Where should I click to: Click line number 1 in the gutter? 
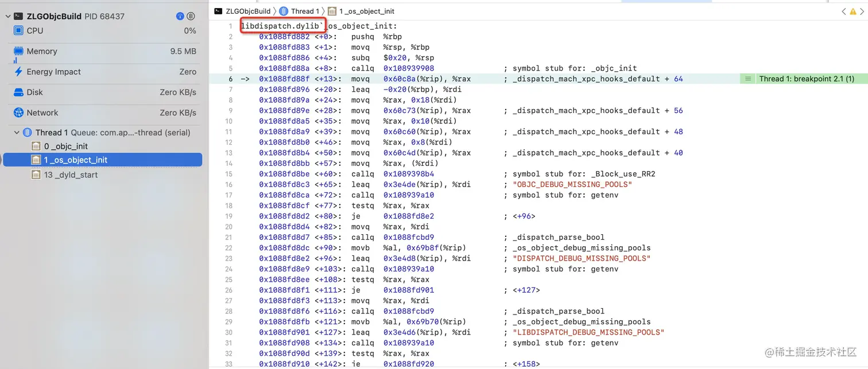(230, 26)
